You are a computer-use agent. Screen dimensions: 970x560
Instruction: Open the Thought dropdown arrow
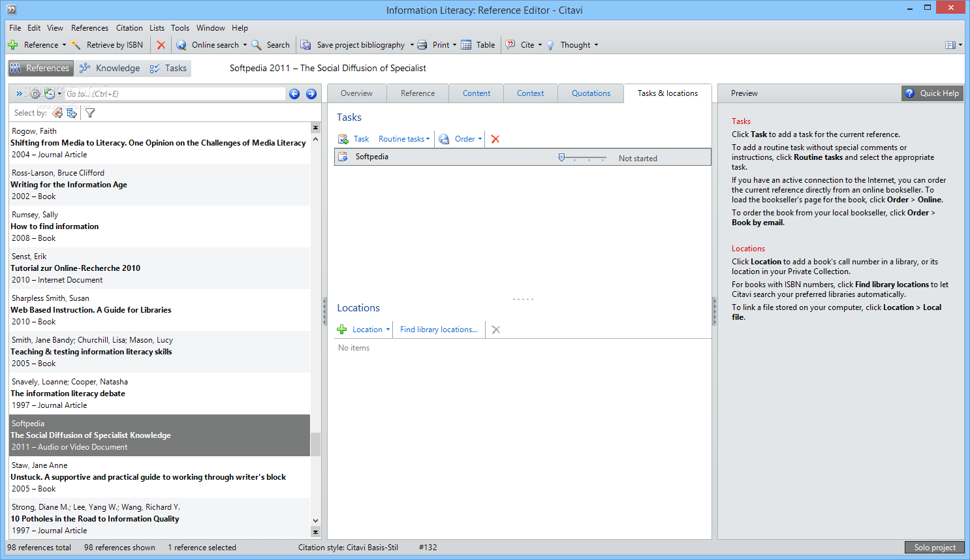596,45
